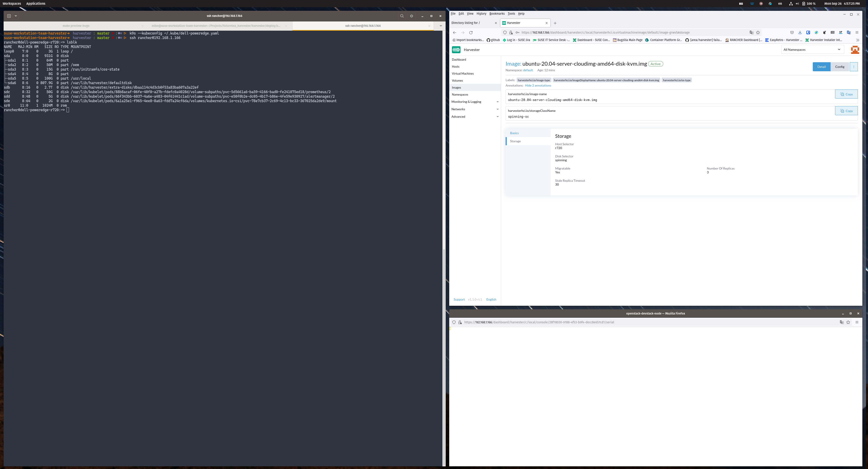This screenshot has height=469, width=868.
Task: Click the tracking protection shield in Harvester address bar
Action: pyautogui.click(x=505, y=33)
